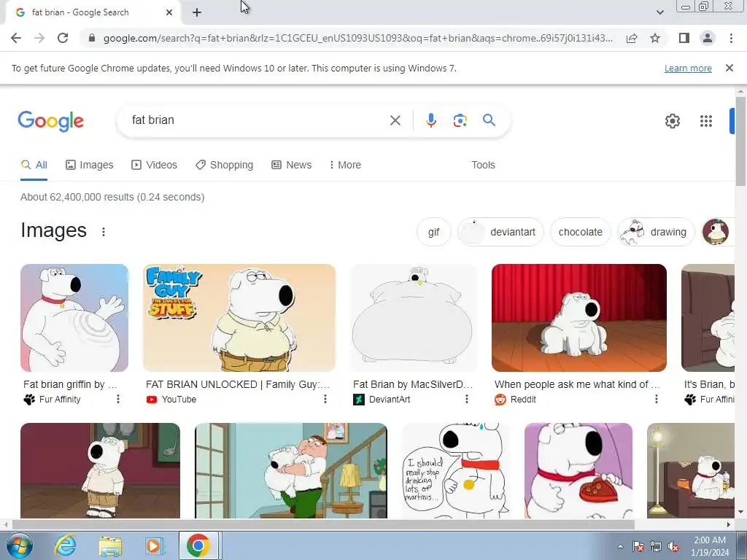
Task: Switch to the Videos tab
Action: (154, 166)
